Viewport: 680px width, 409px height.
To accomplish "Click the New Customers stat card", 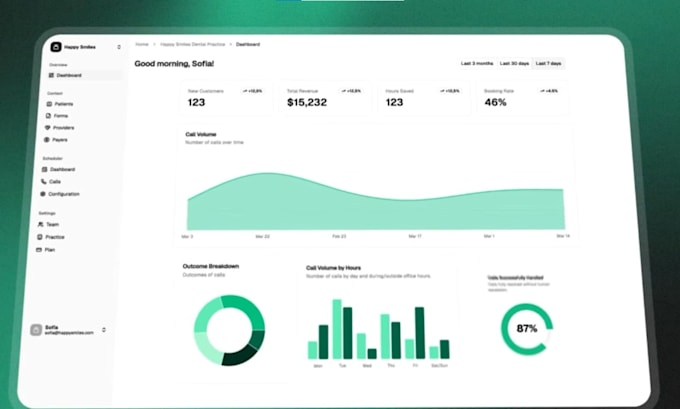I will pos(226,98).
